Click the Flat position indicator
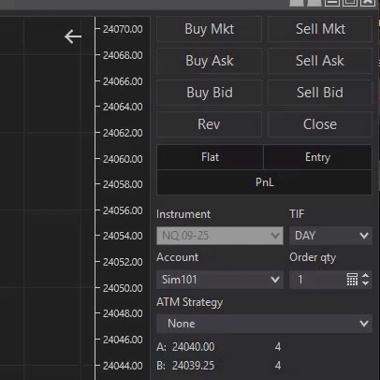Viewport: 380px width, 380px height. (x=210, y=157)
